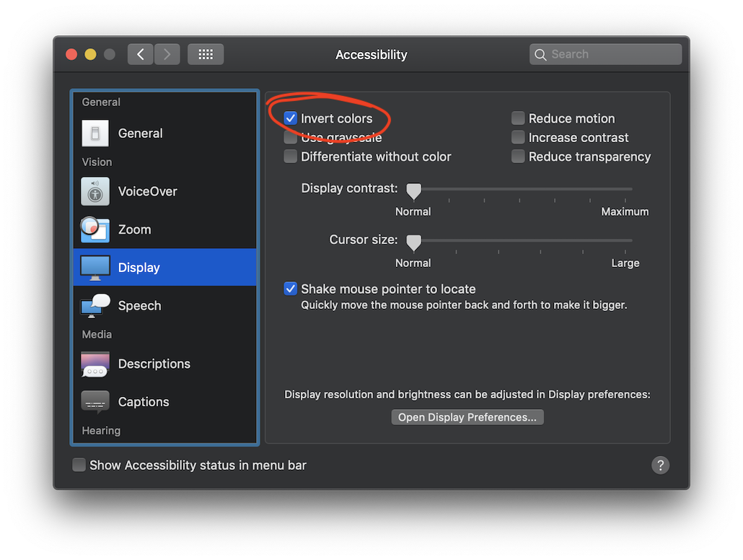Select the Descriptions icon
The width and height of the screenshot is (743, 560).
pyautogui.click(x=95, y=364)
